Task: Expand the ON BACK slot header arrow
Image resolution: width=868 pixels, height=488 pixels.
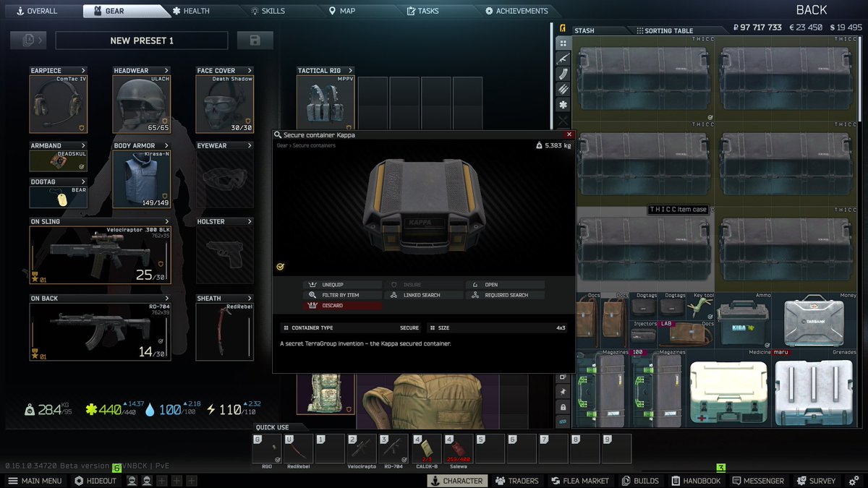Action: (167, 299)
